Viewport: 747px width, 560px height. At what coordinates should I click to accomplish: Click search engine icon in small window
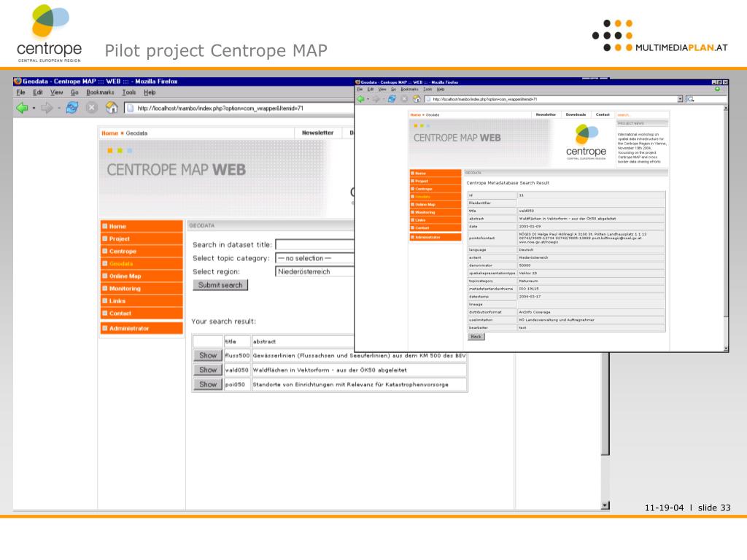click(690, 99)
